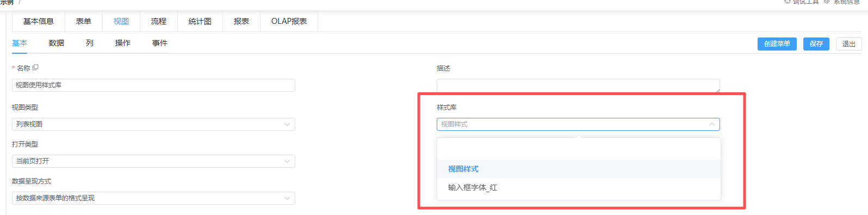Click the 描述 text area
Viewport: 868px width, 215px height.
[x=578, y=86]
